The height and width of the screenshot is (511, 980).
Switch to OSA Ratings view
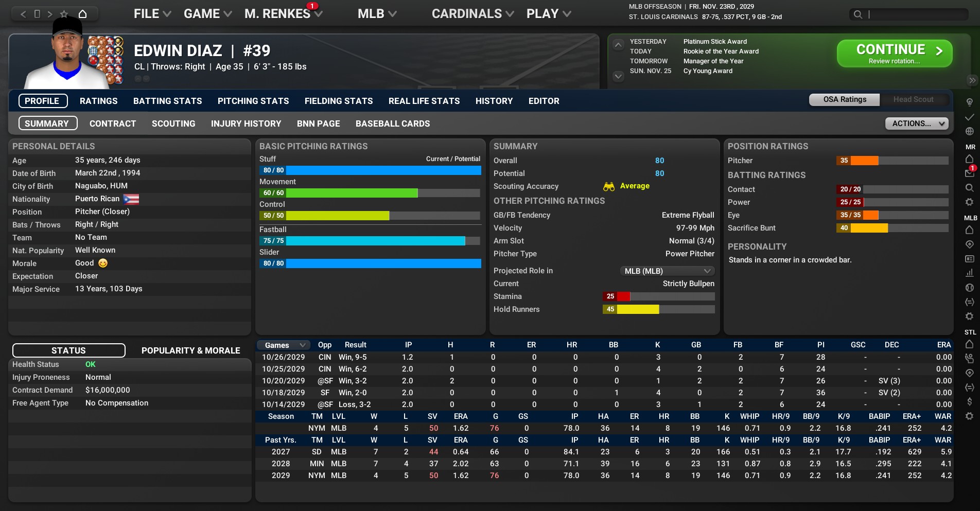pos(844,99)
